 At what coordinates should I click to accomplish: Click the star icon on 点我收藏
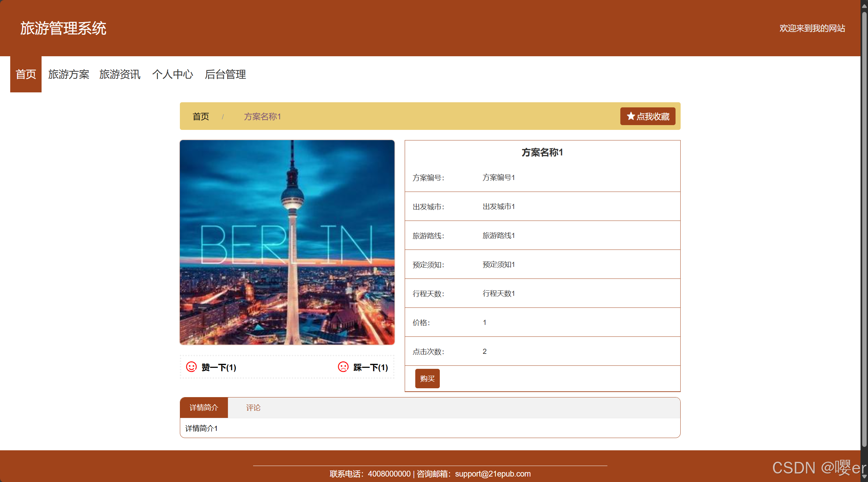click(x=631, y=116)
